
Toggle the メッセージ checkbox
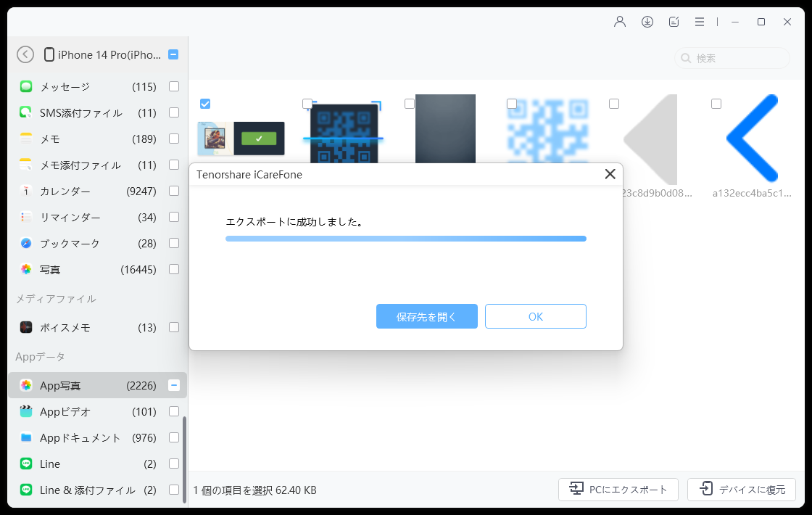(174, 86)
